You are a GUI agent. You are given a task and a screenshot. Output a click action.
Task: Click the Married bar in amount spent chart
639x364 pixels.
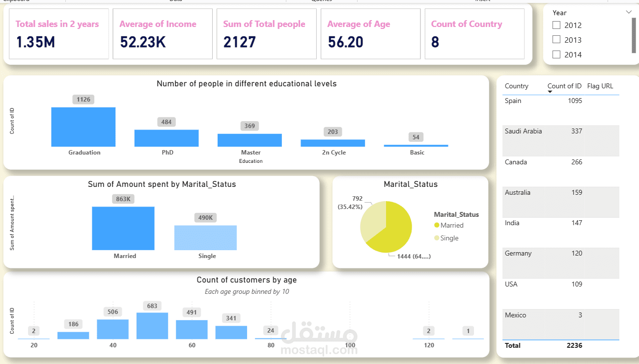point(123,229)
